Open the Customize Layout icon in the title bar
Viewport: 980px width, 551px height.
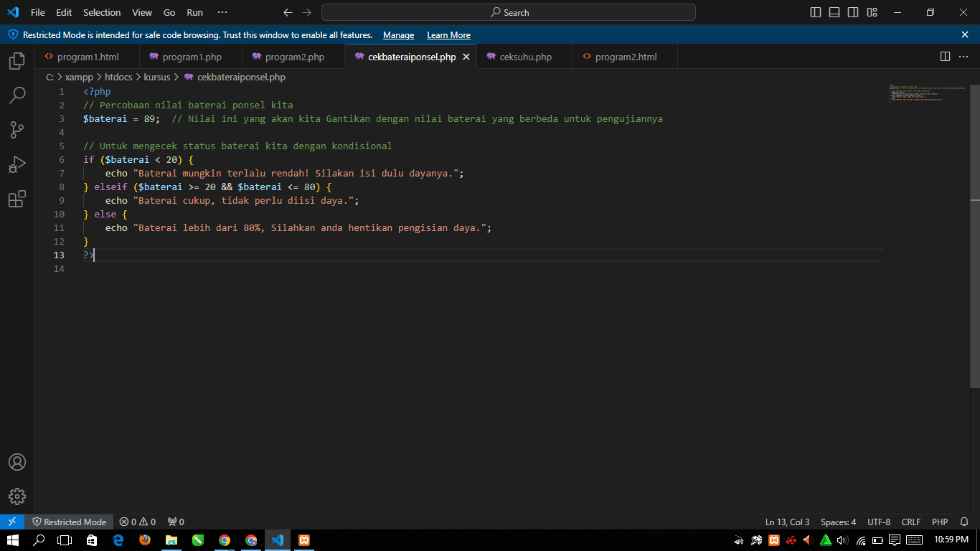[872, 12]
